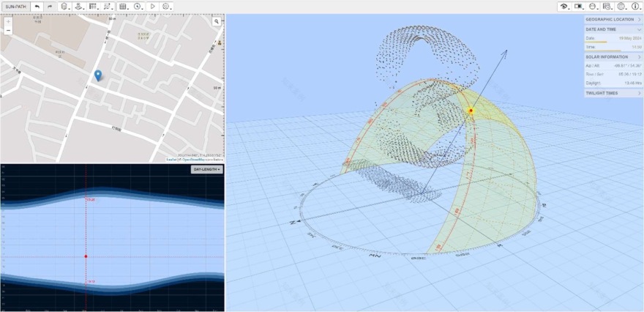Open the eye view options icon
Image resolution: width=644 pixels, height=312 pixels.
coord(563,6)
